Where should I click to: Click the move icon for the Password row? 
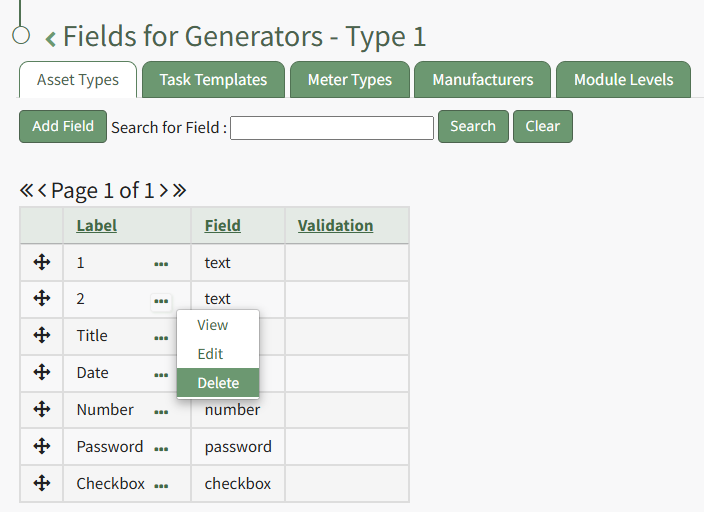pyautogui.click(x=42, y=446)
